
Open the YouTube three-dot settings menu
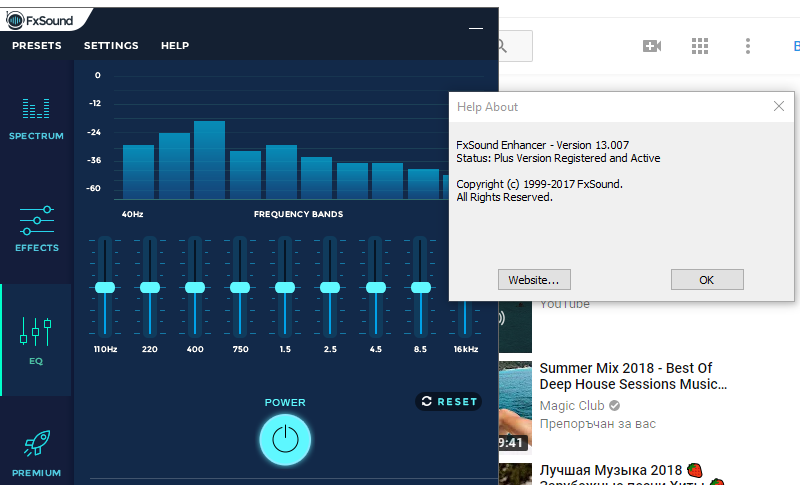pos(747,46)
